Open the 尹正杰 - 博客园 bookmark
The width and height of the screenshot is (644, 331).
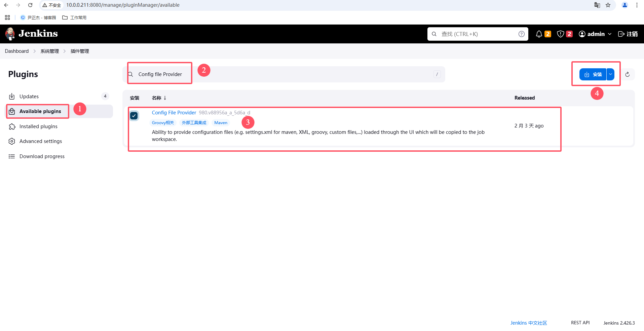click(x=38, y=17)
